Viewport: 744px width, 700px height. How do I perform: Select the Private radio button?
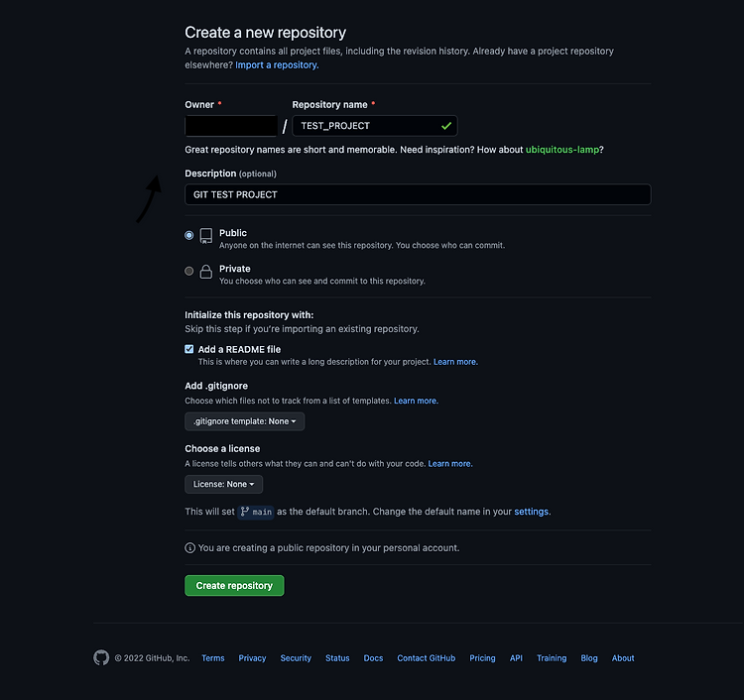pyautogui.click(x=188, y=271)
